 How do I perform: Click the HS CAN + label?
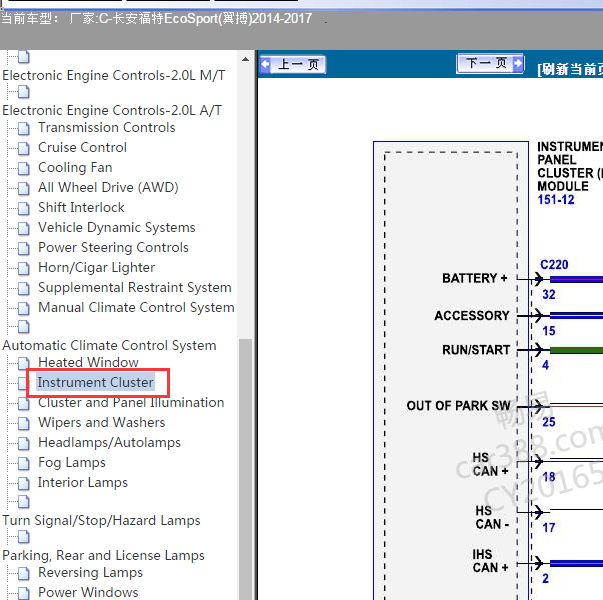click(490, 464)
